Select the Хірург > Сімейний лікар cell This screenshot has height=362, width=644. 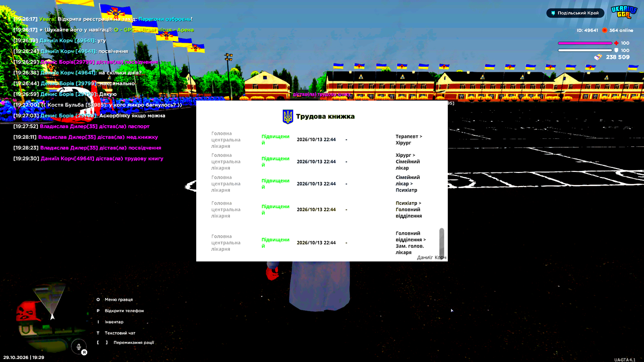coord(408,162)
